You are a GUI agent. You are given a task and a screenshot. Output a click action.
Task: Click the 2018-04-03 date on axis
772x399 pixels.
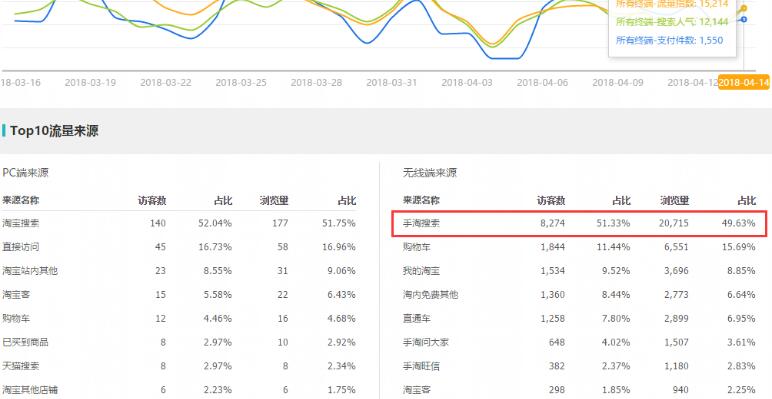467,82
